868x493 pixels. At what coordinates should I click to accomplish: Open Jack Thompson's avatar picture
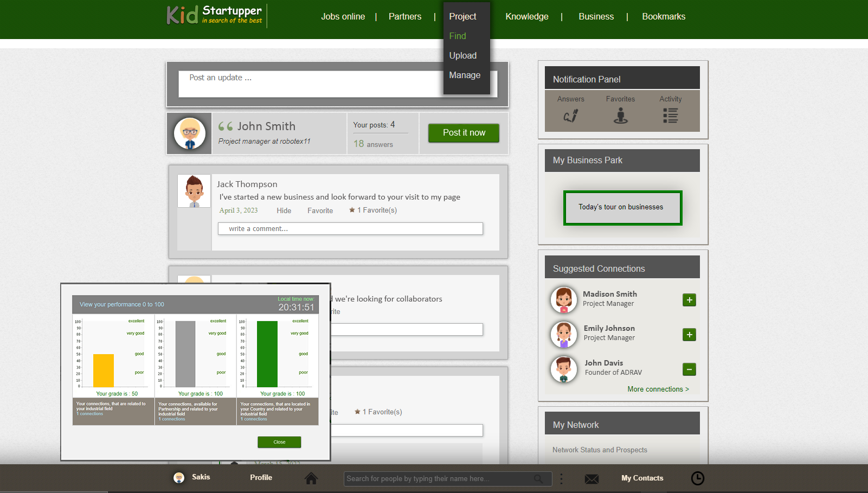click(194, 191)
